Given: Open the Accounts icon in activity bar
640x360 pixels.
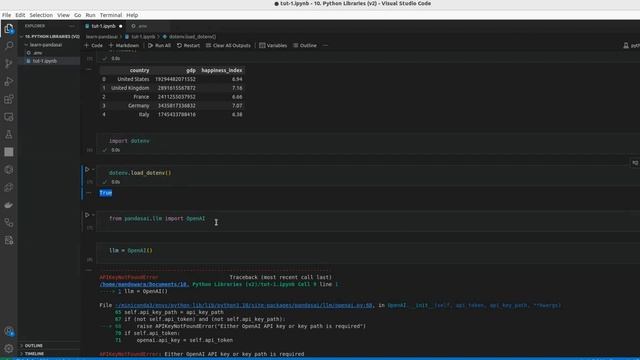Looking at the screenshot, I should 9,331.
